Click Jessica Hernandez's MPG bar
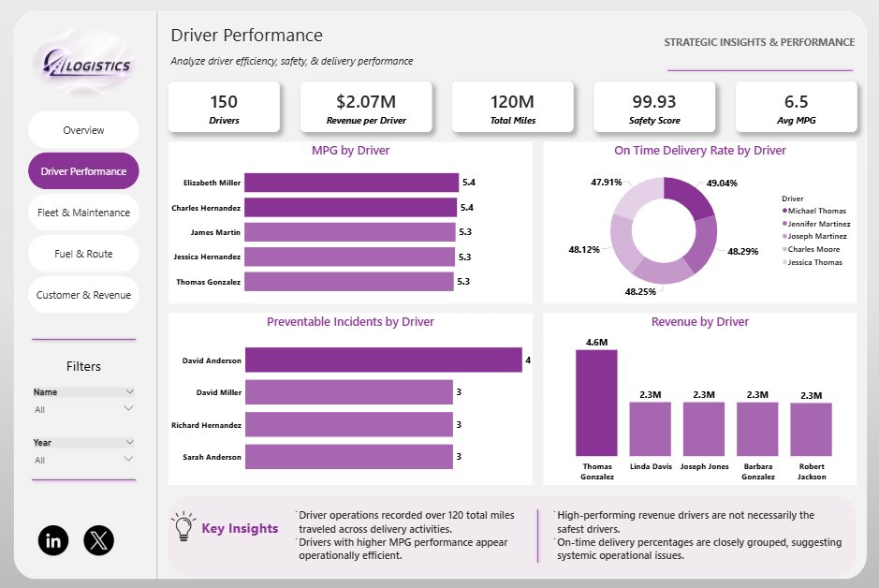 (x=349, y=257)
